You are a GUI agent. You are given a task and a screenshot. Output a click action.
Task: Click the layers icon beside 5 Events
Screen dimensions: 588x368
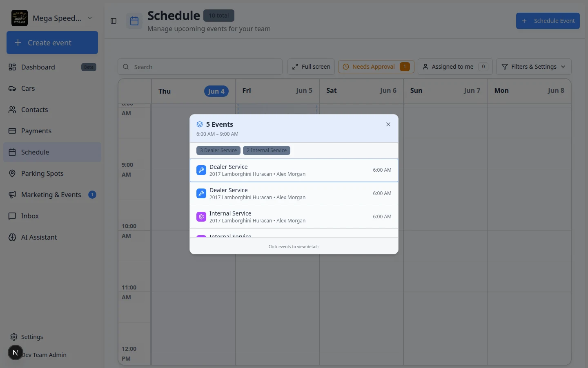[x=200, y=124]
